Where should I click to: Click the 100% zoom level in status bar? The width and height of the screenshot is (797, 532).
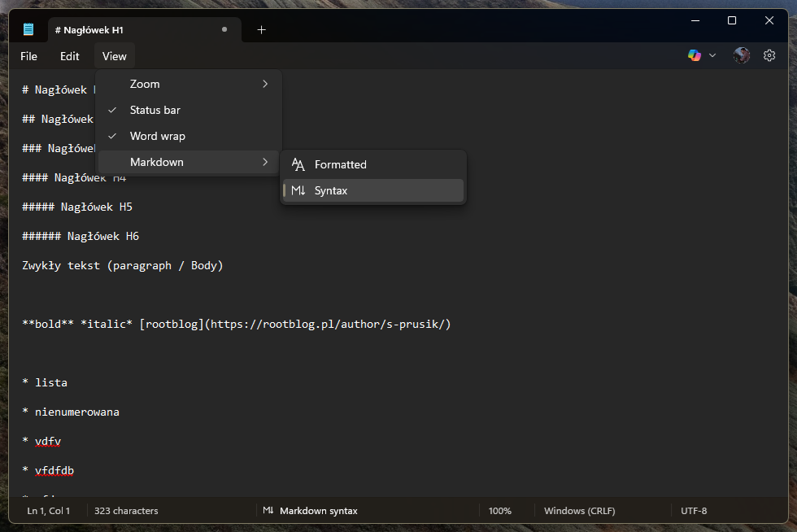[x=499, y=511]
